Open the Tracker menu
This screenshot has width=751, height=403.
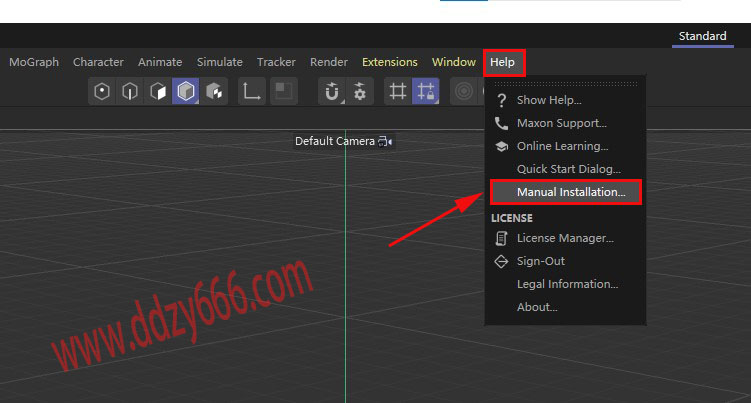276,62
